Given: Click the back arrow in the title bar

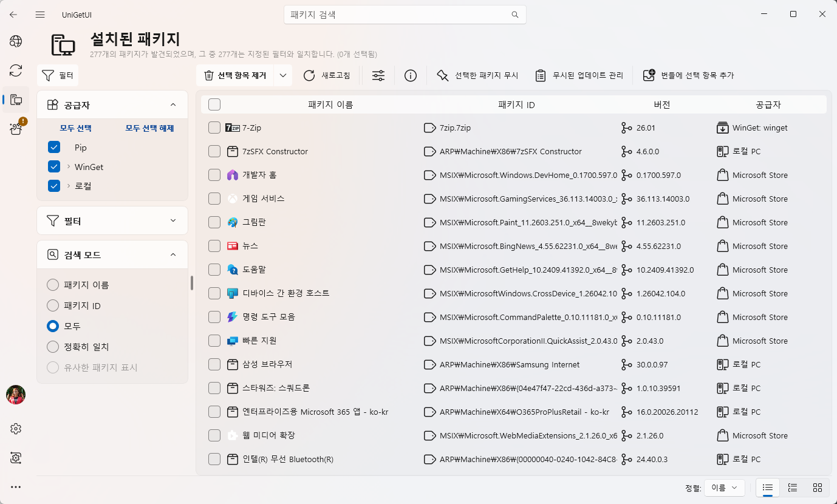Looking at the screenshot, I should [x=13, y=15].
